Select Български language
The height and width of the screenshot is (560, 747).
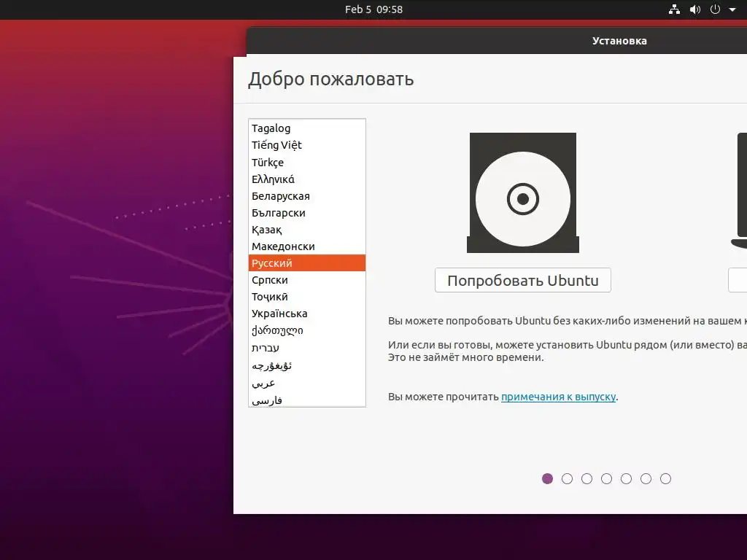(x=307, y=213)
